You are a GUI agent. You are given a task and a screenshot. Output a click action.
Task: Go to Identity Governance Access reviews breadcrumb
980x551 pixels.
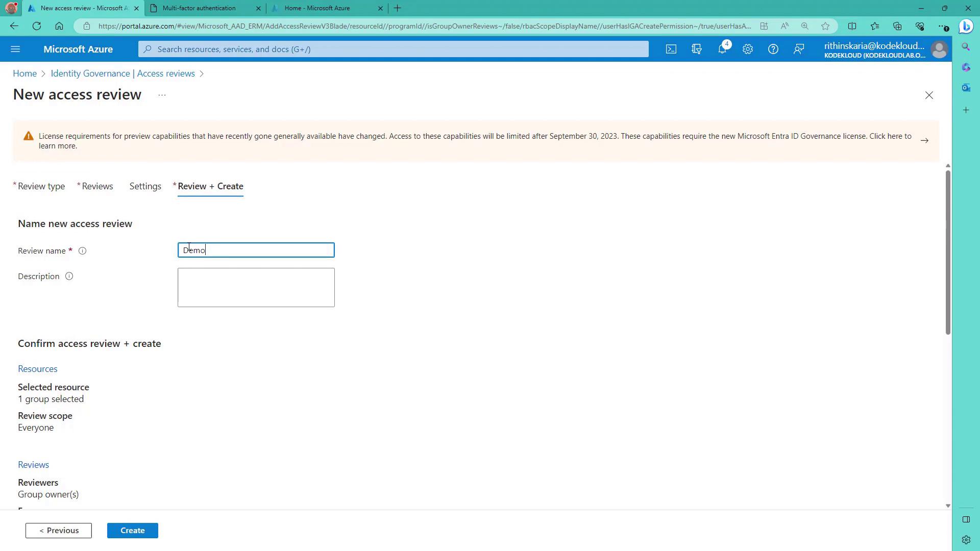coord(122,73)
